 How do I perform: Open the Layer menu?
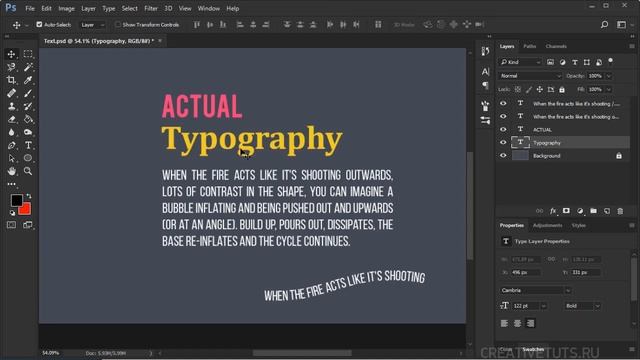88,8
